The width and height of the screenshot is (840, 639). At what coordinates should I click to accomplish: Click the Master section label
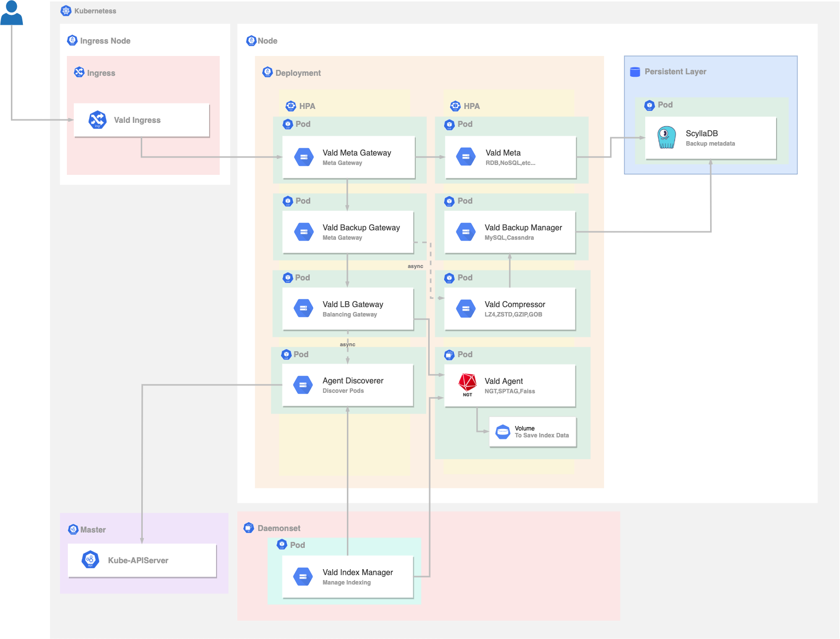93,530
